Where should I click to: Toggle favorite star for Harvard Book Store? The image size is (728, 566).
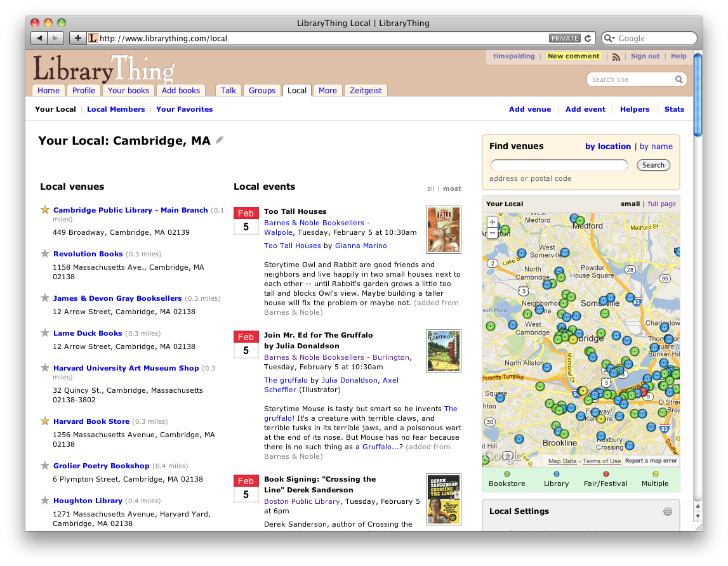click(x=45, y=421)
